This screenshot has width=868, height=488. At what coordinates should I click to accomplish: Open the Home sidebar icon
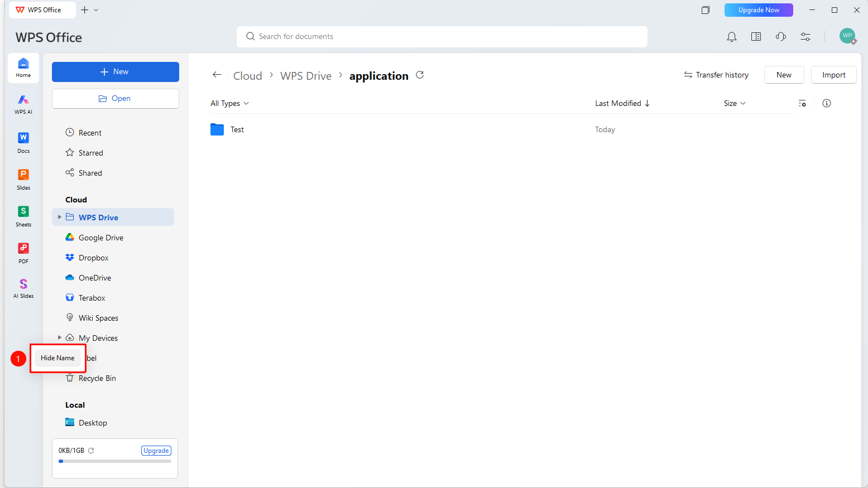click(x=23, y=68)
